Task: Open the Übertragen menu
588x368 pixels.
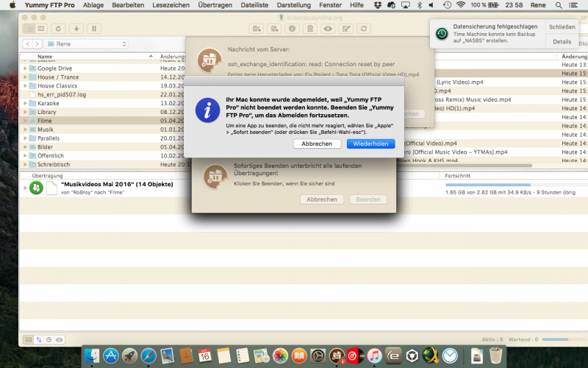Action: tap(215, 5)
